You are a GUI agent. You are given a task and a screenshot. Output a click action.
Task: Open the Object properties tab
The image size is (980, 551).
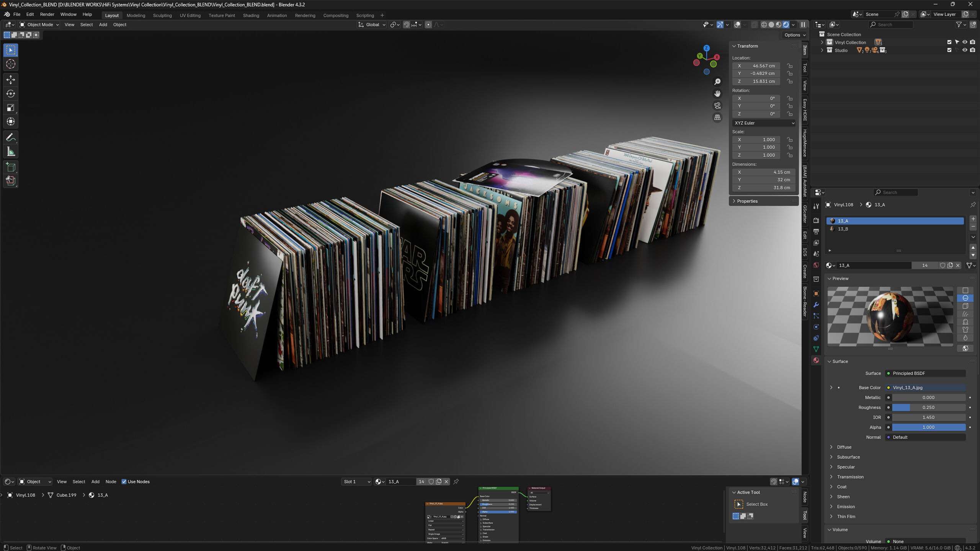click(816, 293)
